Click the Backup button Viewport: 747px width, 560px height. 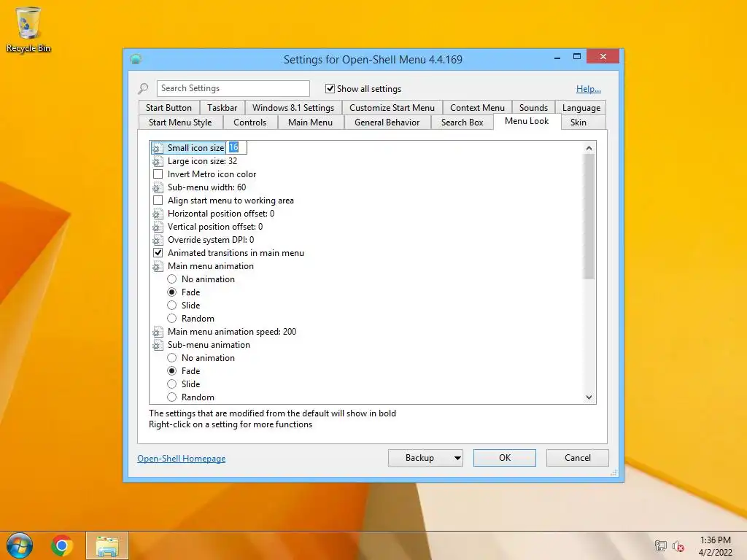click(x=419, y=458)
